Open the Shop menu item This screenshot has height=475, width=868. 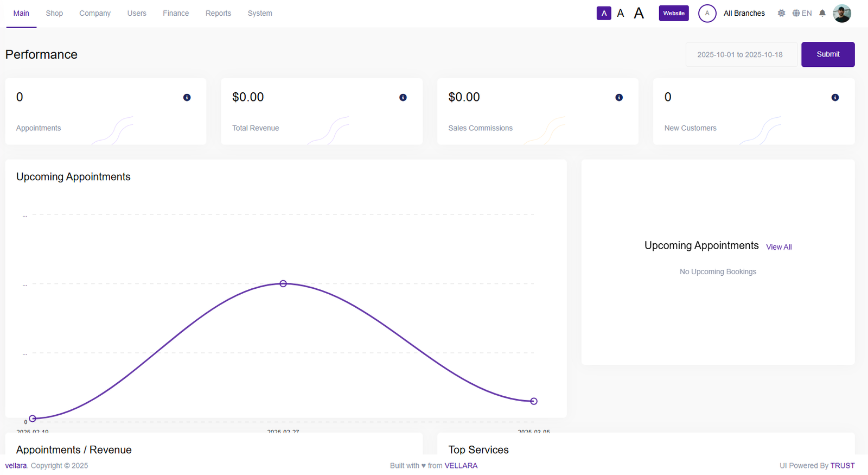[54, 14]
